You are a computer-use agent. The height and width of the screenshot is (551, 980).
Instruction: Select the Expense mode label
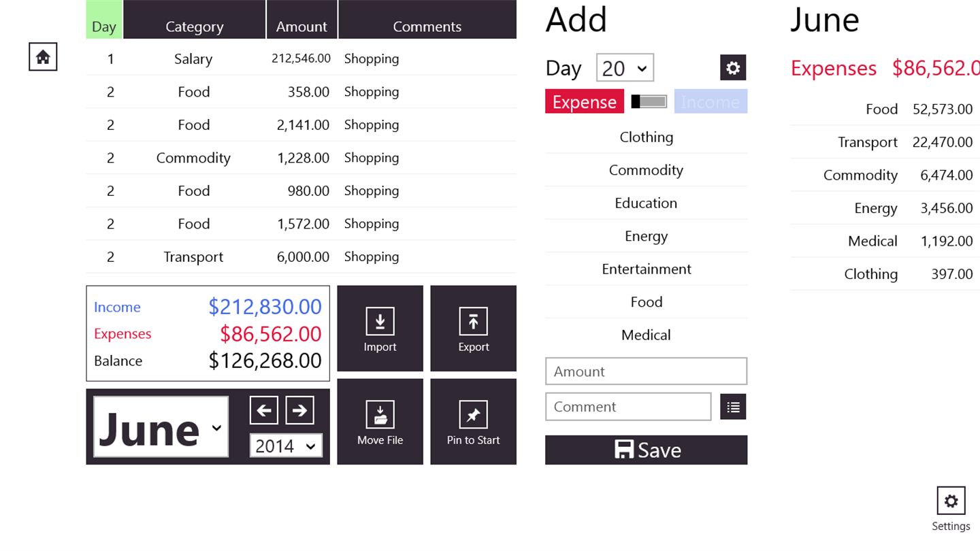click(585, 101)
